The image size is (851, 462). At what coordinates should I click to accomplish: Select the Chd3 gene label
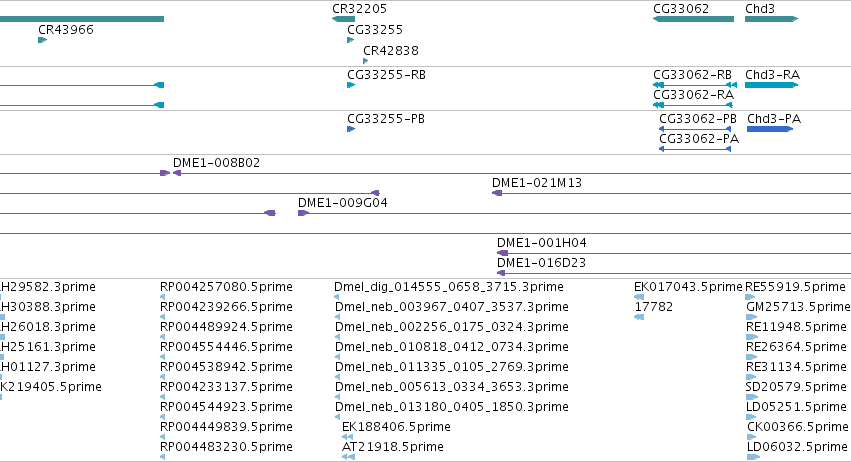point(760,9)
